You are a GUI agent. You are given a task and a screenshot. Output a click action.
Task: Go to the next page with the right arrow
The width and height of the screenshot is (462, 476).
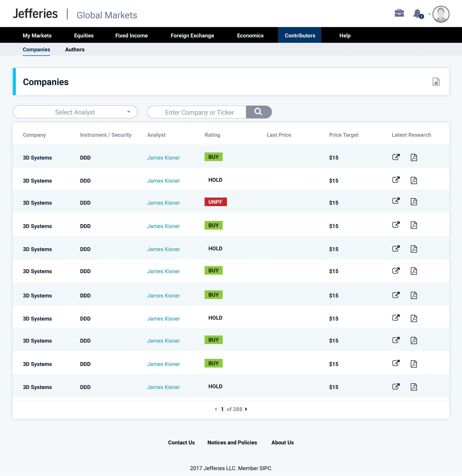coord(246,409)
